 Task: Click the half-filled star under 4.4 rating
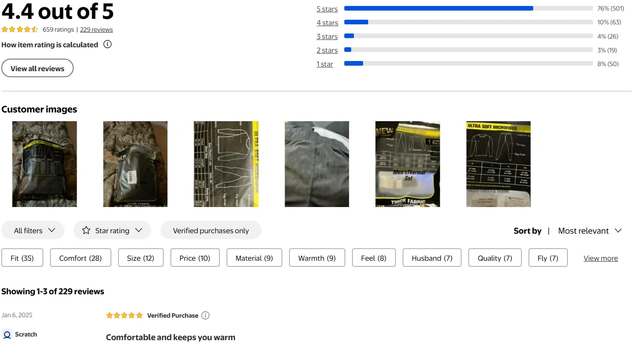pos(35,29)
